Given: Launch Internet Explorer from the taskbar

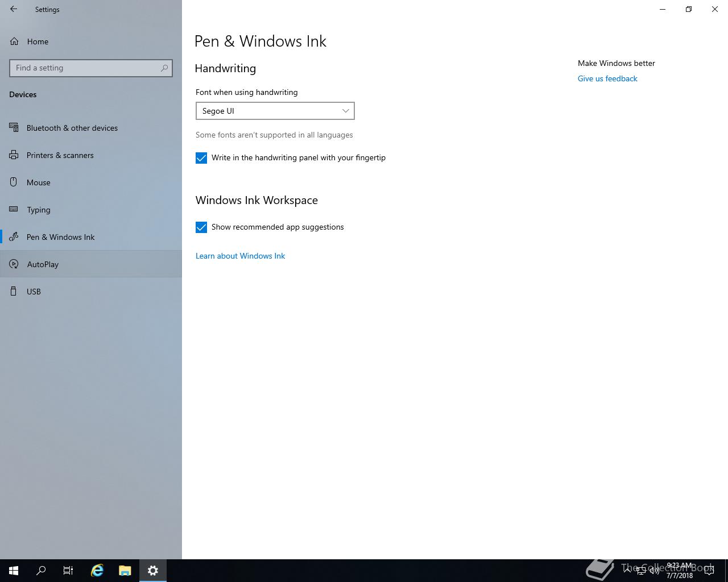Looking at the screenshot, I should pos(97,571).
